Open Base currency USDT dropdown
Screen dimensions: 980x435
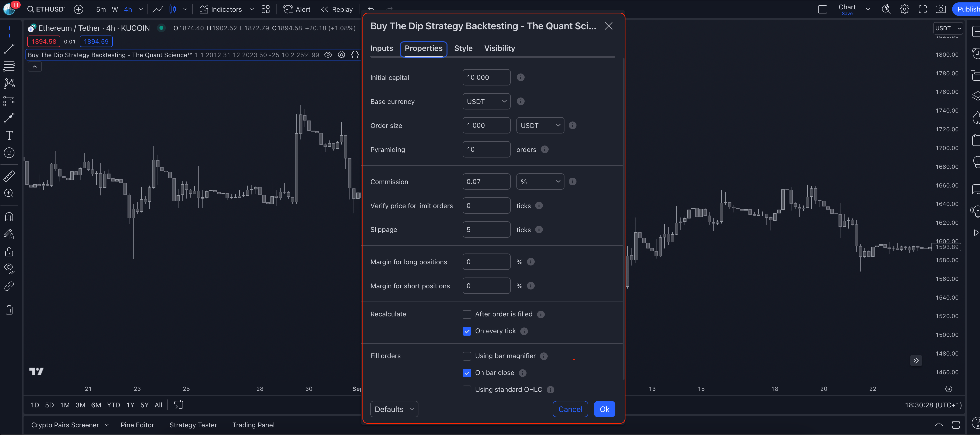486,102
